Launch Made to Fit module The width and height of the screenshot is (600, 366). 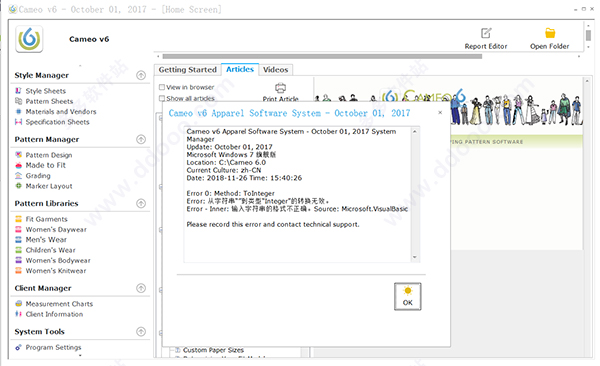point(46,165)
